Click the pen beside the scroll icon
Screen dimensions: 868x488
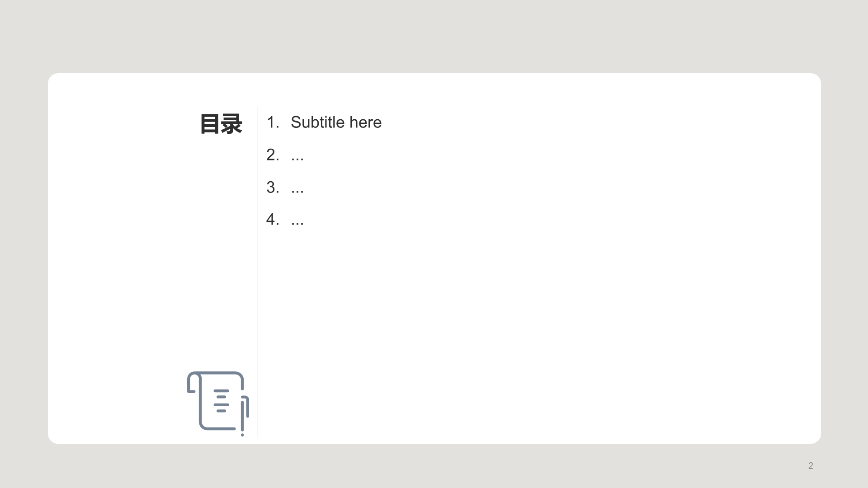point(245,415)
